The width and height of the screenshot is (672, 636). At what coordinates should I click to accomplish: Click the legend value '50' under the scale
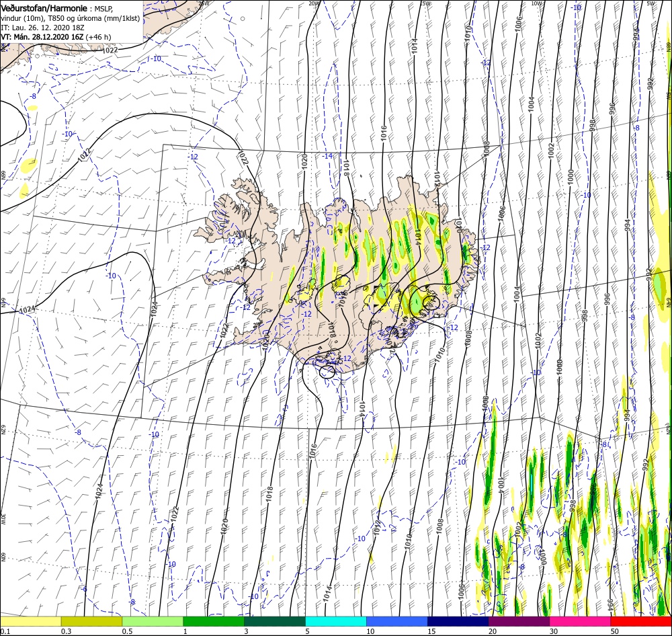click(x=615, y=631)
